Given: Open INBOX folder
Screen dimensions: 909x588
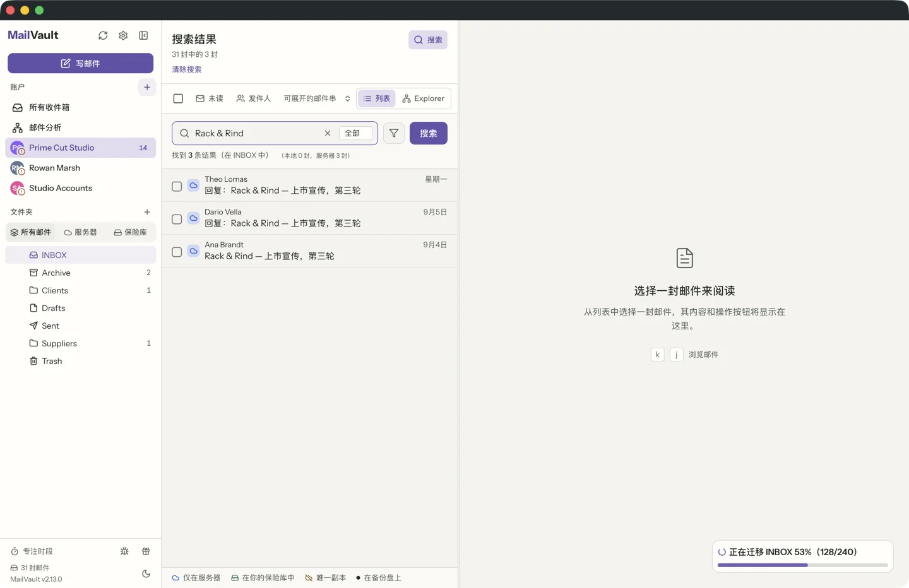Looking at the screenshot, I should (80, 255).
